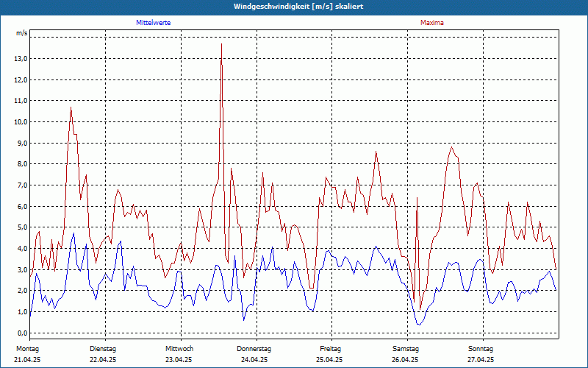Viewport: 588px width, 368px height.
Task: Click the '2,0' y-axis value
Action: coord(23,291)
